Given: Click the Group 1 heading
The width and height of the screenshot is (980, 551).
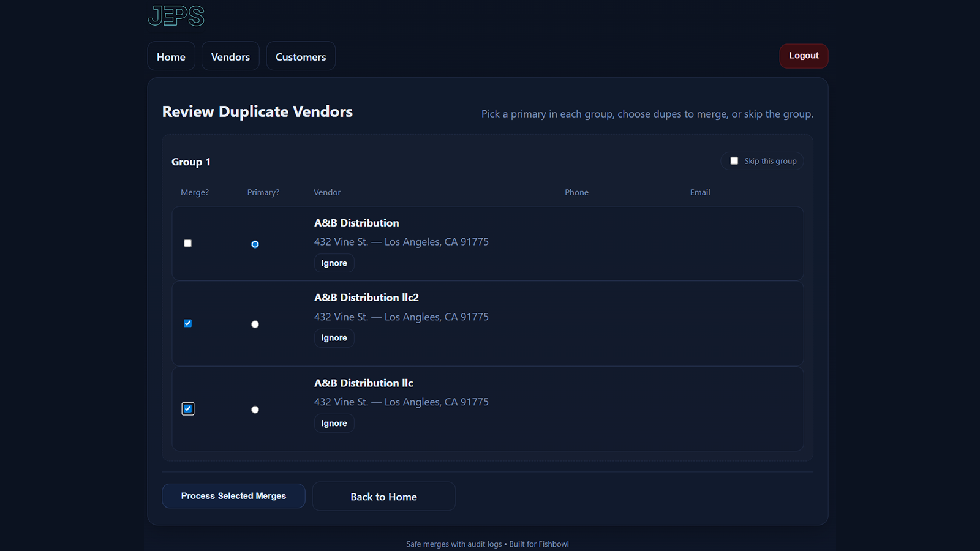Looking at the screenshot, I should click(191, 162).
